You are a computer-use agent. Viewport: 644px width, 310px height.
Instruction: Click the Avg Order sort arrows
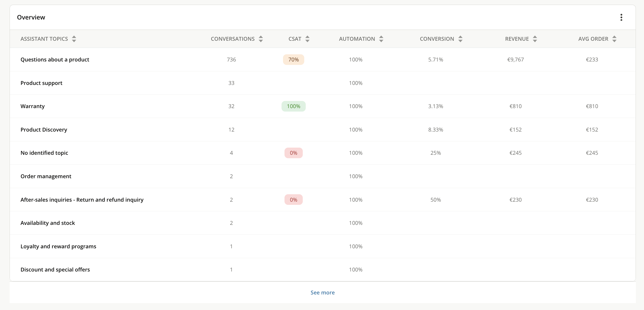pyautogui.click(x=614, y=39)
